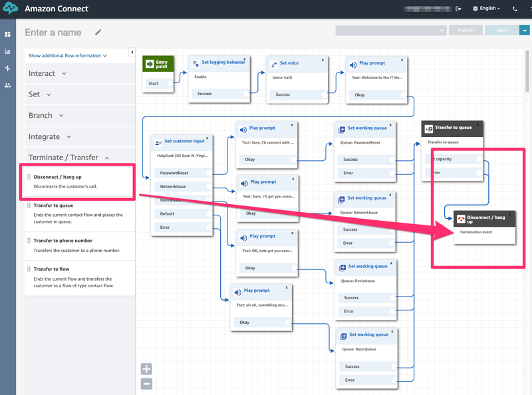Close the Set logging behavior block
The width and height of the screenshot is (532, 395).
tap(244, 59)
